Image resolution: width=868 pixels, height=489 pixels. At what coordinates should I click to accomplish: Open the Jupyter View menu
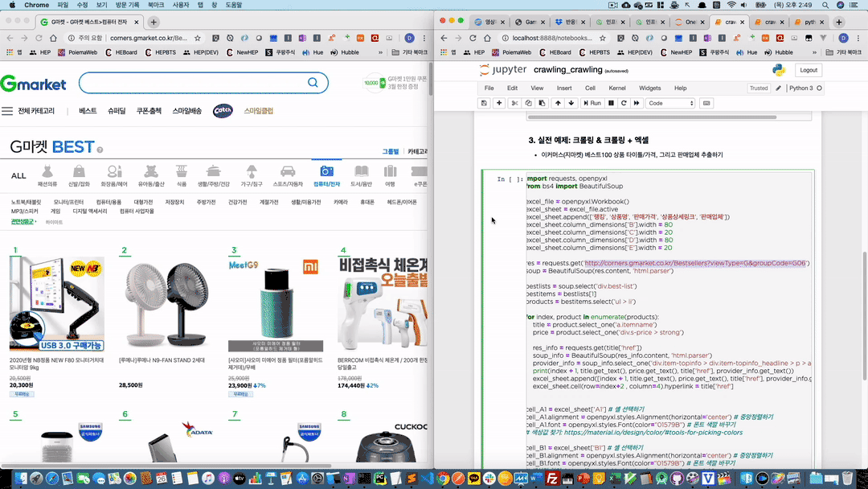click(538, 88)
